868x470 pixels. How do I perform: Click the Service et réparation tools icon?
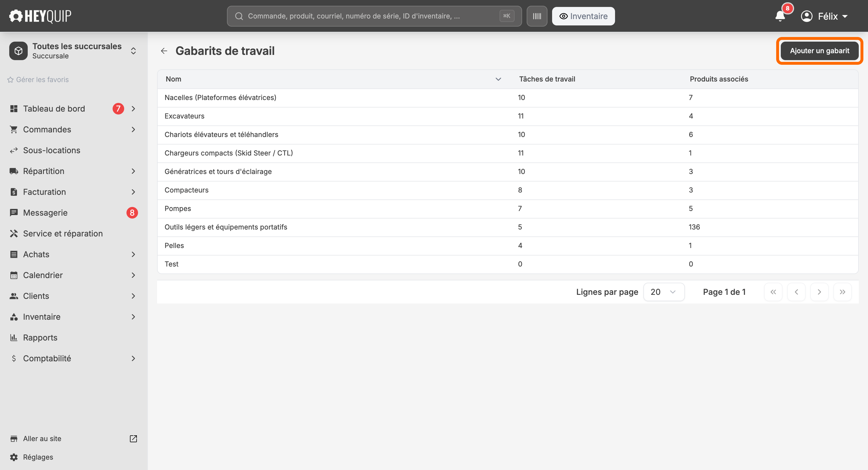[14, 234]
